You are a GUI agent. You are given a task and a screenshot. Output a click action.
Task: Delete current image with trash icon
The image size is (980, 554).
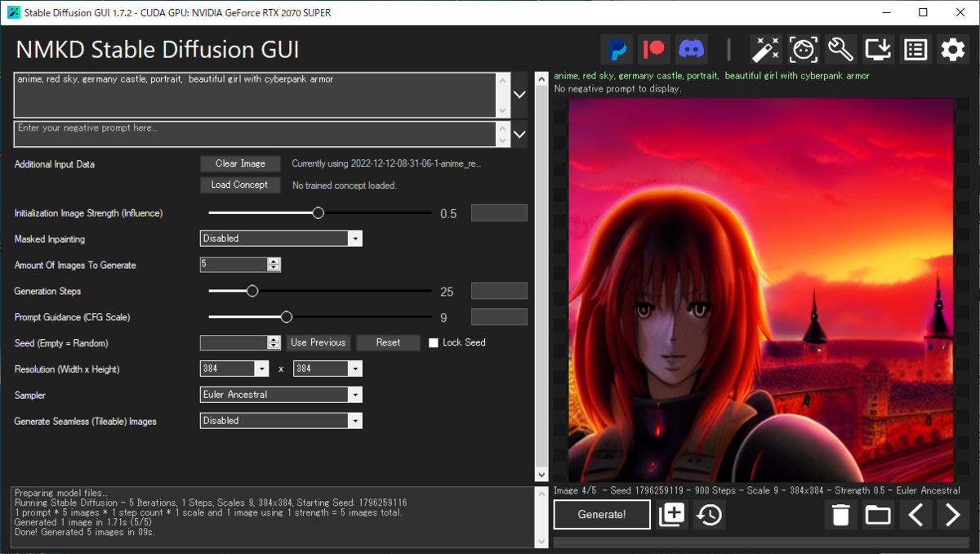click(841, 515)
